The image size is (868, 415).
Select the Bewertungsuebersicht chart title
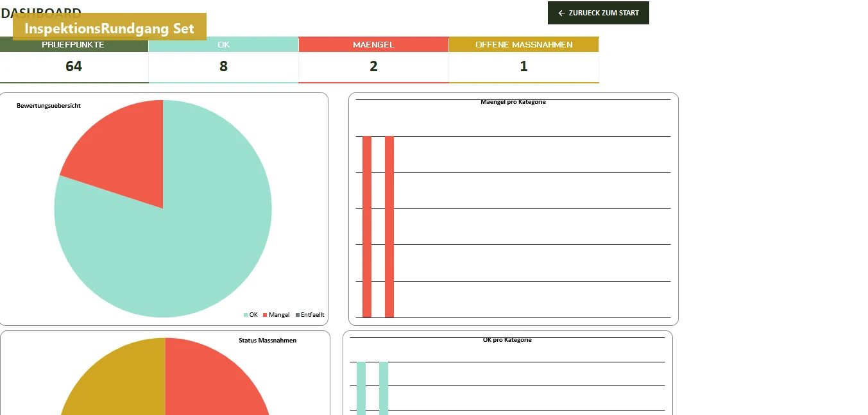49,105
